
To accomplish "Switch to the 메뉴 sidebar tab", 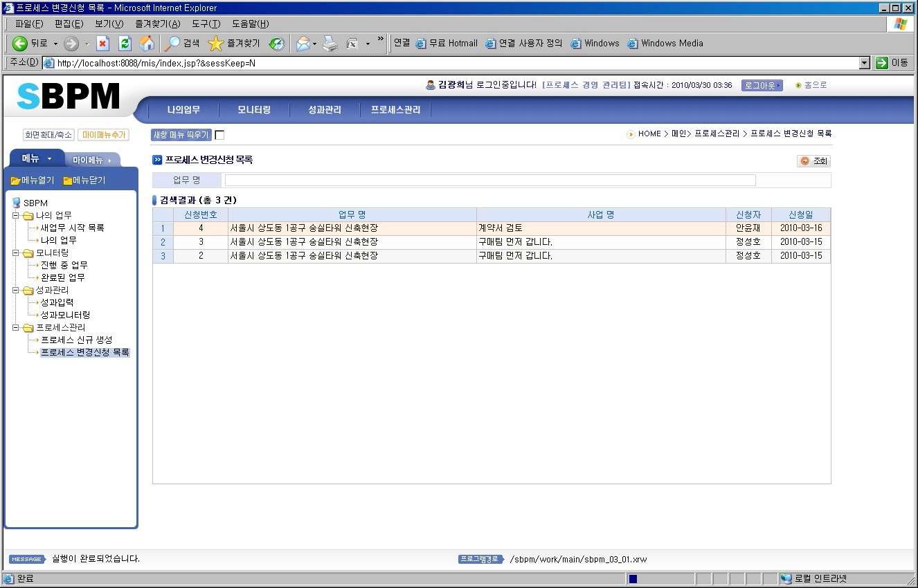I will coord(37,158).
